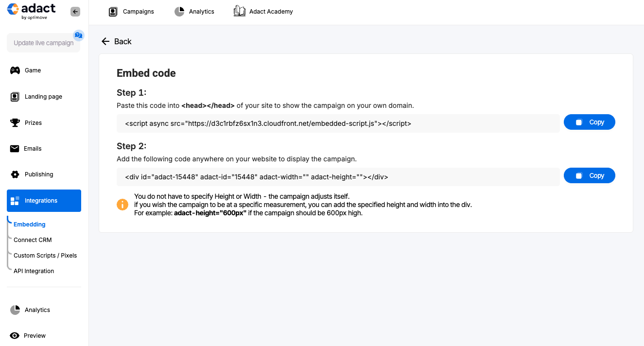The image size is (644, 346).
Task: Click the copy icon in Step 1 button
Action: [x=579, y=122]
